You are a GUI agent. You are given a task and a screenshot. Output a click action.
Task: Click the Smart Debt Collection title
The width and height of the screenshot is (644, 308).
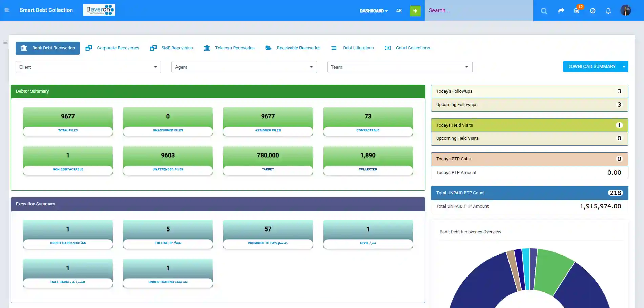pos(46,10)
